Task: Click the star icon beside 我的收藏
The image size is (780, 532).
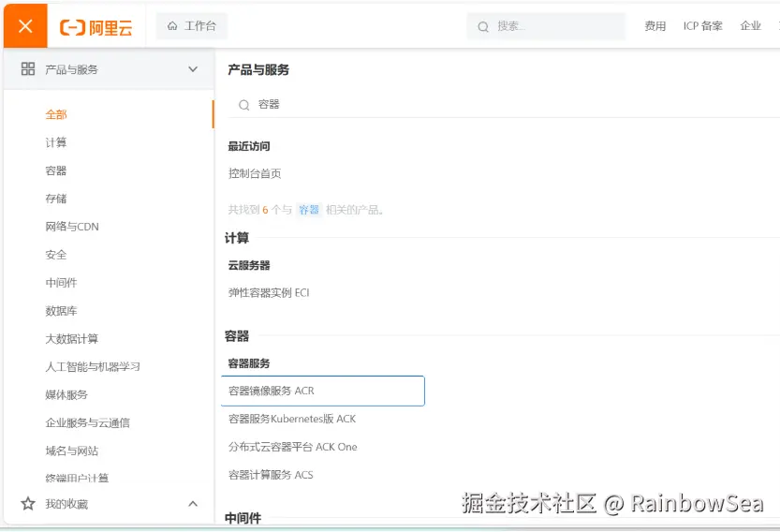Action: (x=28, y=504)
